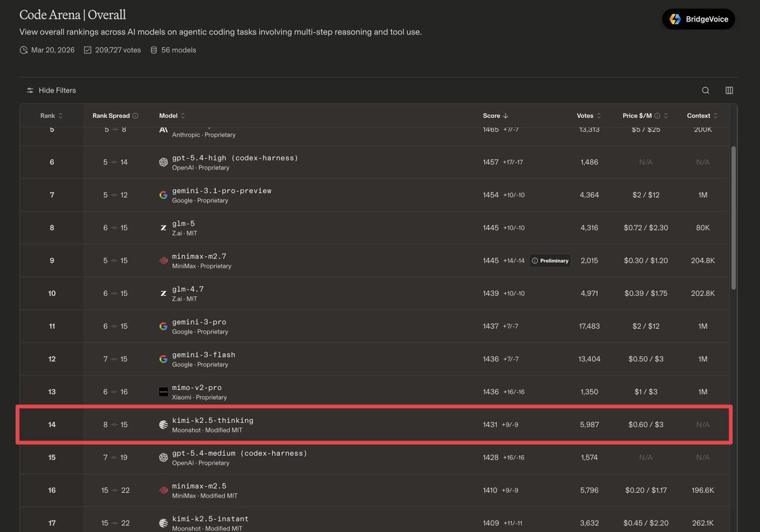Screen dimensions: 760x532
Task: Click price $0.45 / $2.20
Action: (x=646, y=523)
